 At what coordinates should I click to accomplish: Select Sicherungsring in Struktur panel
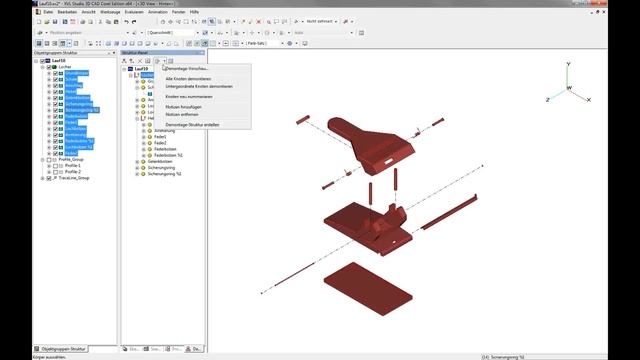coord(161,168)
